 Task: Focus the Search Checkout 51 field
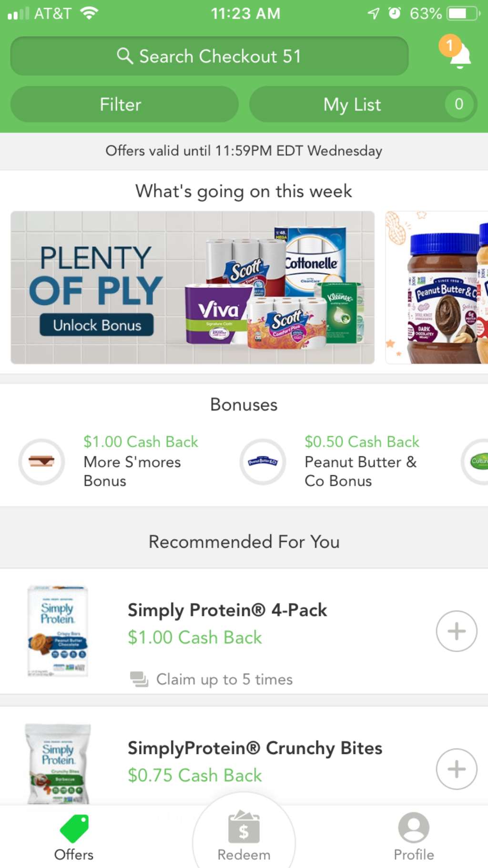click(x=219, y=56)
